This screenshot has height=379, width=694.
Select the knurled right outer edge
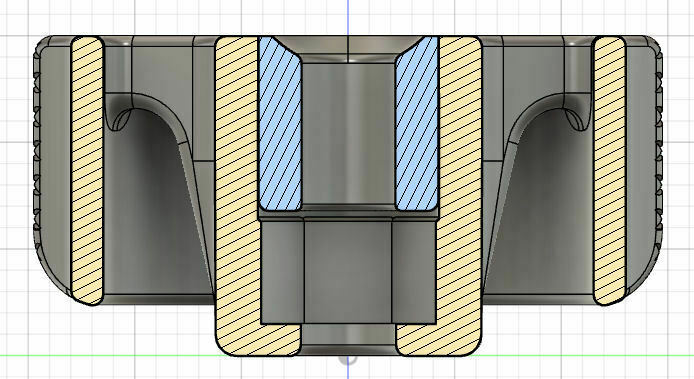point(659,146)
